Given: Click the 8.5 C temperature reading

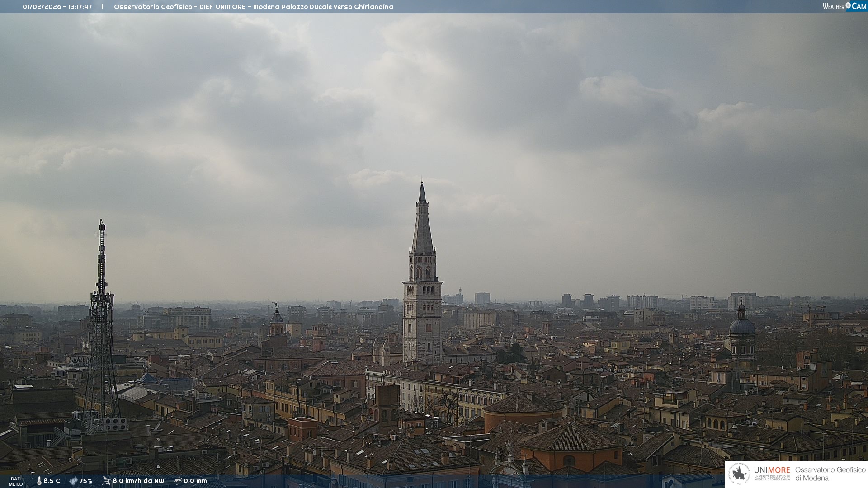Looking at the screenshot, I should [x=52, y=481].
